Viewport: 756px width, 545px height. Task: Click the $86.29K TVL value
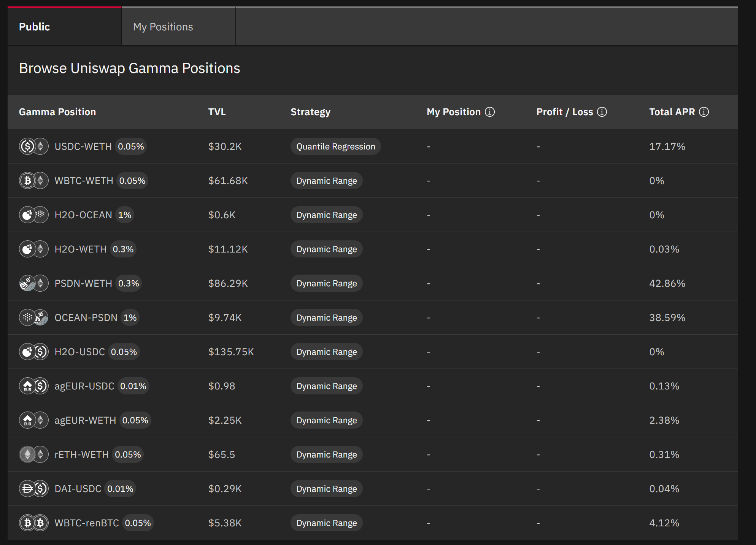coord(228,283)
